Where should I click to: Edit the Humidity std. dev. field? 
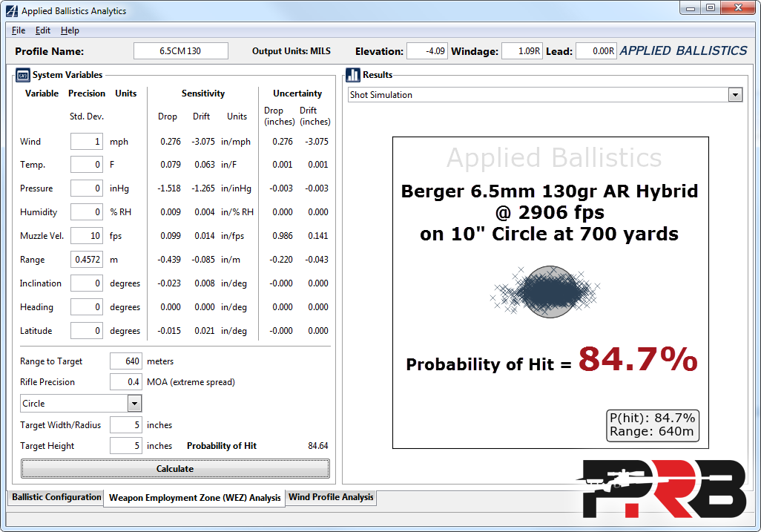[86, 212]
